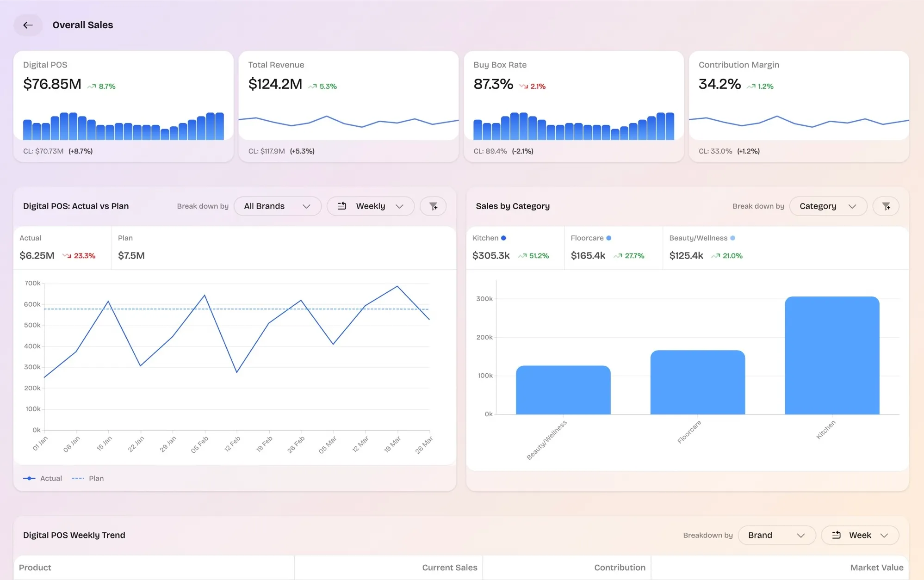This screenshot has height=580, width=924.
Task: Open the All Brands dropdown
Action: (278, 206)
